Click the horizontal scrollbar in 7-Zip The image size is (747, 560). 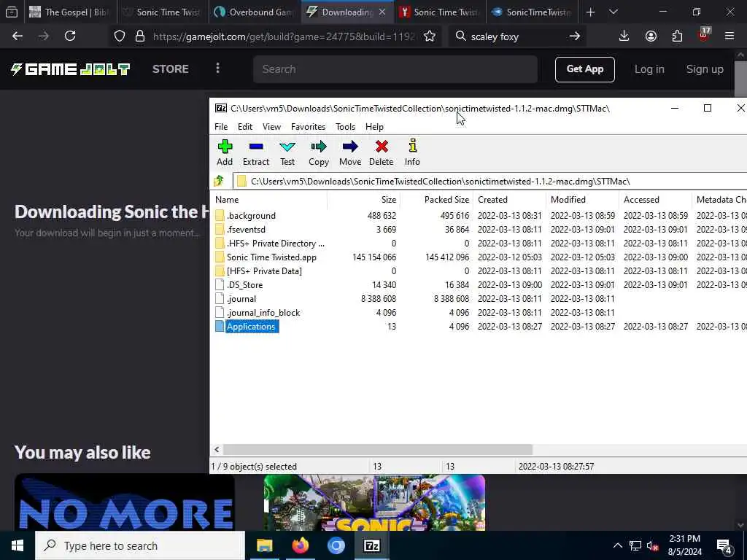pos(378,449)
